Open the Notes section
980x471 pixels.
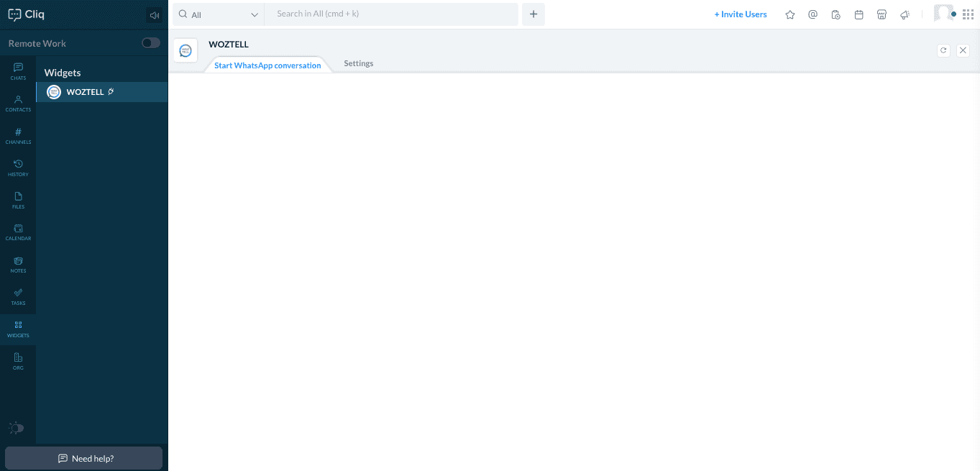[x=18, y=265]
